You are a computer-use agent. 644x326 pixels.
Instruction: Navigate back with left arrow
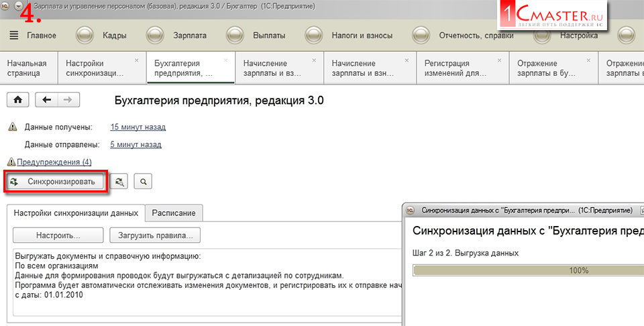(47, 100)
